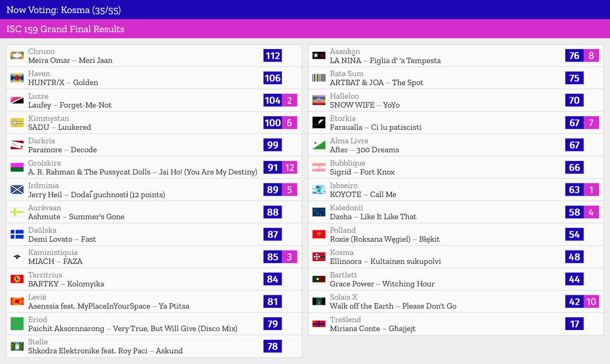
Task: Select the song 'SNOW WIFE – YoYo'
Action: (x=365, y=105)
